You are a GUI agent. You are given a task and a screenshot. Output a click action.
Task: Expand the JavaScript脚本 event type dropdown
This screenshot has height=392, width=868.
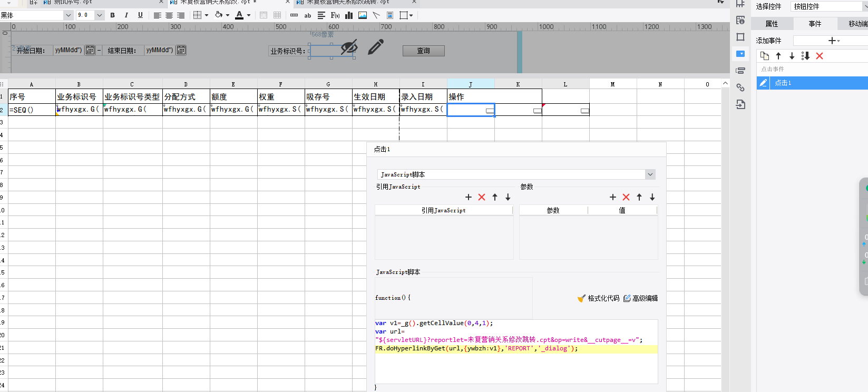650,174
